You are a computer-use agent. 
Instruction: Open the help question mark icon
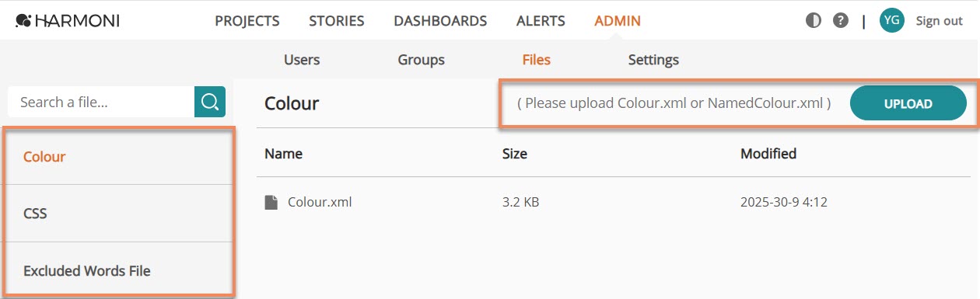tap(841, 21)
